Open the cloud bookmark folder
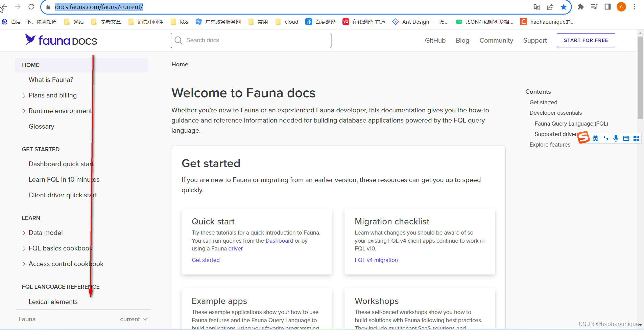The width and height of the screenshot is (644, 330). pyautogui.click(x=287, y=22)
